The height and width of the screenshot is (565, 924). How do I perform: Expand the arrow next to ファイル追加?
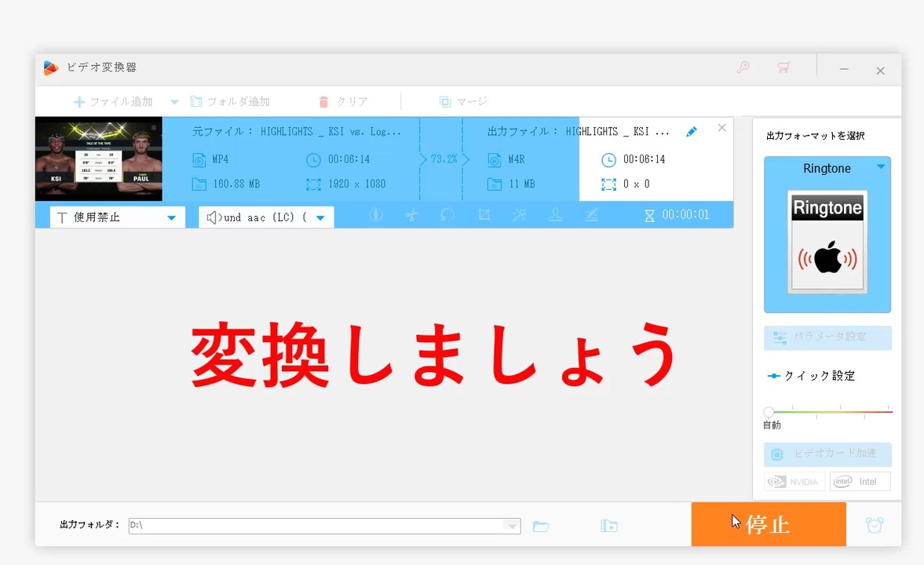174,102
